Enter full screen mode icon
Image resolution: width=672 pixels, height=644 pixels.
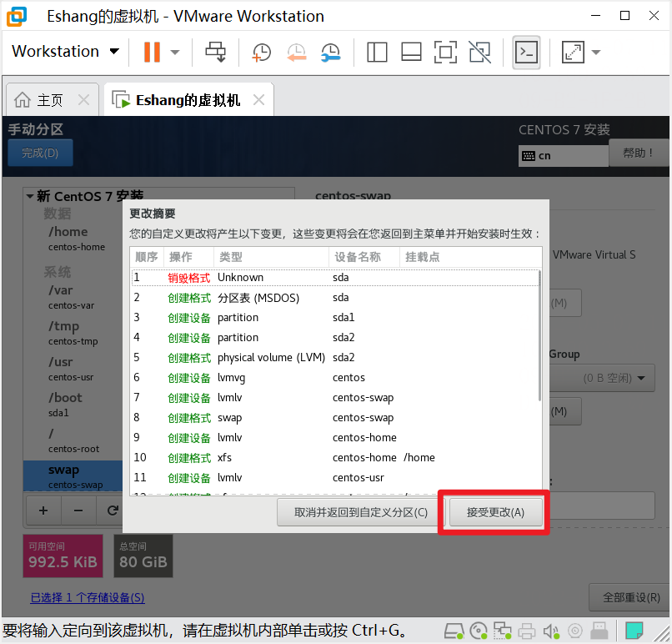click(x=445, y=53)
